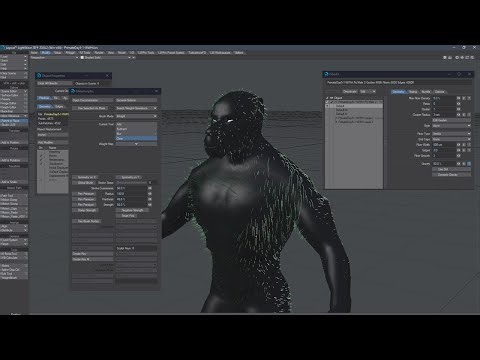The width and height of the screenshot is (480, 360).
Task: Select the Blur tool in Current Tool list
Action: 136,134
